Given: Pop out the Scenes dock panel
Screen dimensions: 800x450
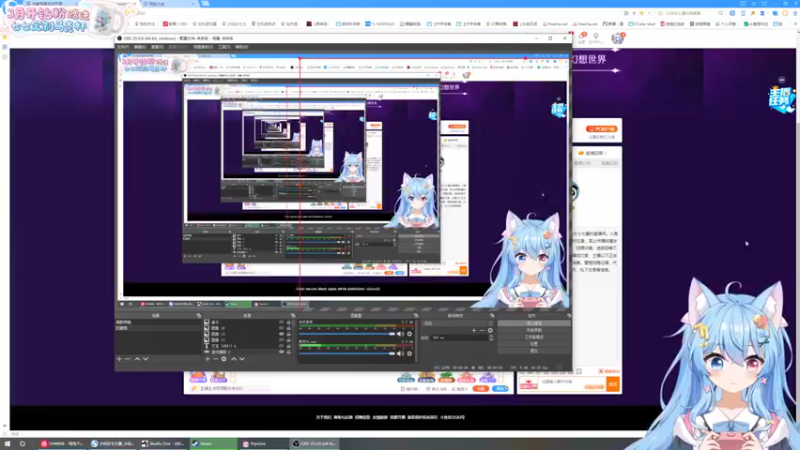Looking at the screenshot, I should (x=198, y=316).
